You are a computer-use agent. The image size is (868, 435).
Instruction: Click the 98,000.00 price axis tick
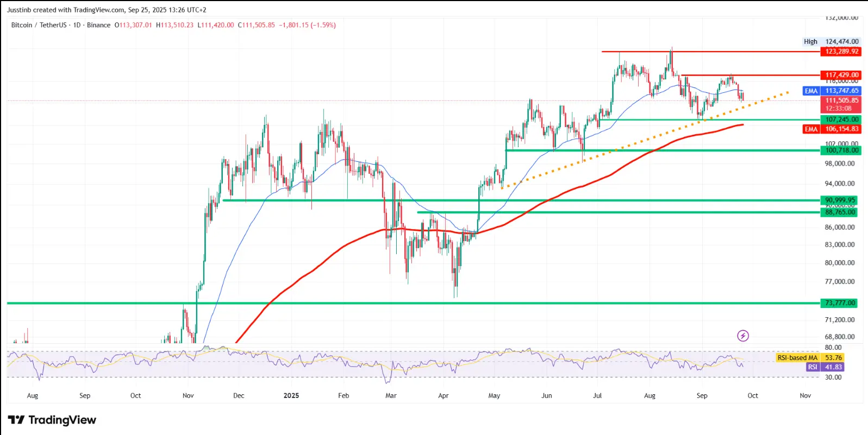click(840, 163)
